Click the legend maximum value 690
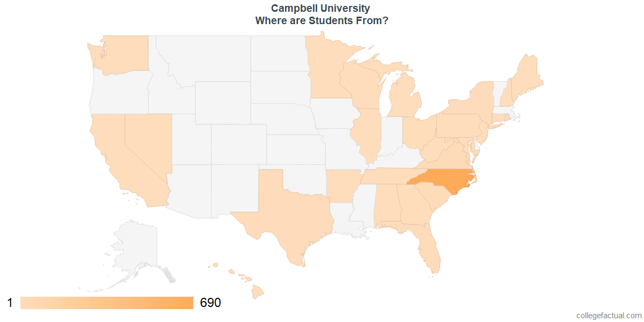The image size is (644, 322). 210,303
